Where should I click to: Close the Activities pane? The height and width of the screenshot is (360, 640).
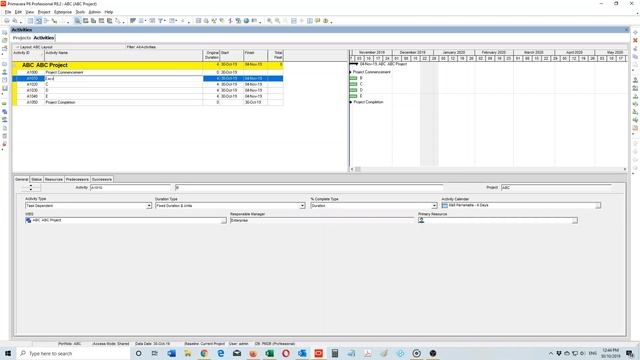627,30
